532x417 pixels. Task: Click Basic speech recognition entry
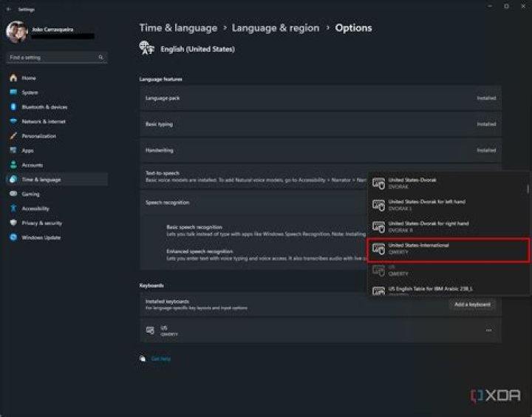click(x=266, y=230)
